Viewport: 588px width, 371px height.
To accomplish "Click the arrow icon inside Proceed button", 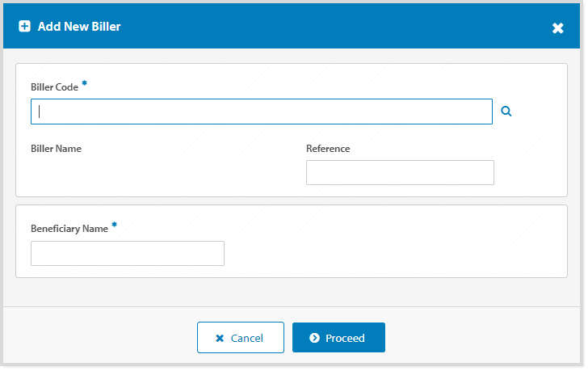I will click(x=314, y=339).
